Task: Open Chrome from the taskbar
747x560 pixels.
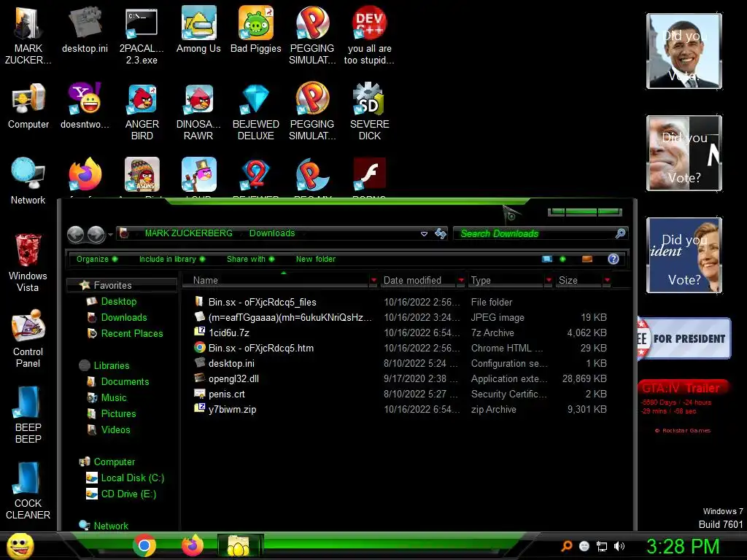Action: click(144, 545)
